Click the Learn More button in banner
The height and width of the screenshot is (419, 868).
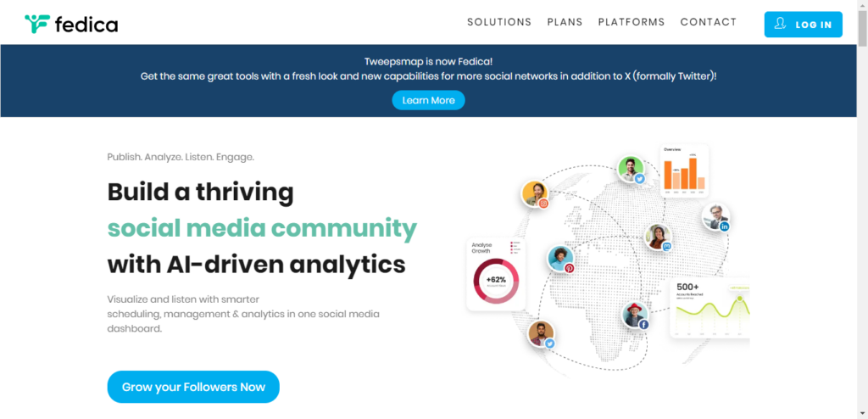pos(428,100)
